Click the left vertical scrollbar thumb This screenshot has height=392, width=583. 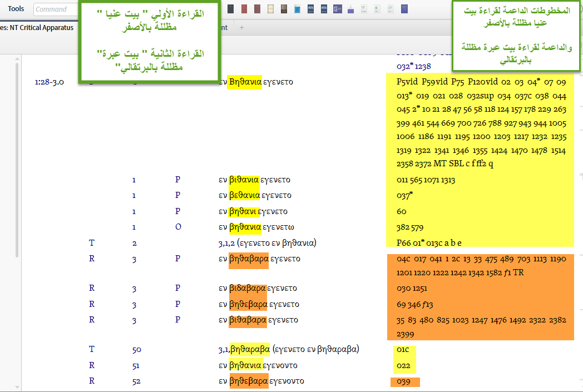[17, 160]
